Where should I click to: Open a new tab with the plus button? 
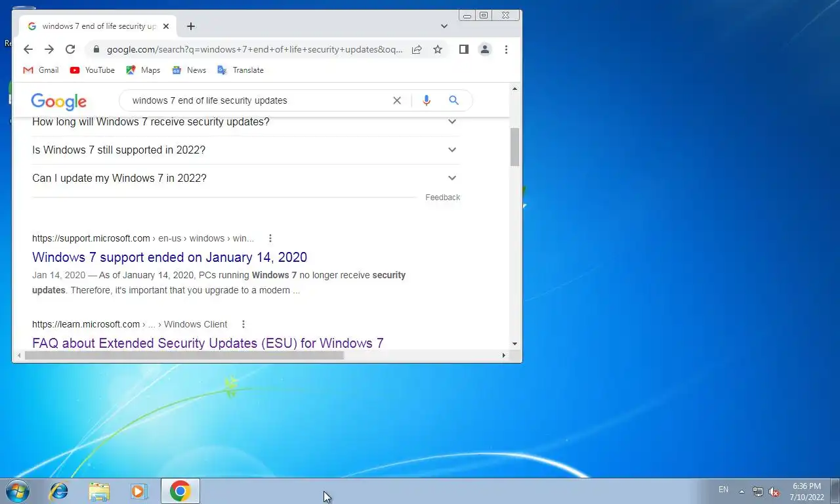click(191, 26)
